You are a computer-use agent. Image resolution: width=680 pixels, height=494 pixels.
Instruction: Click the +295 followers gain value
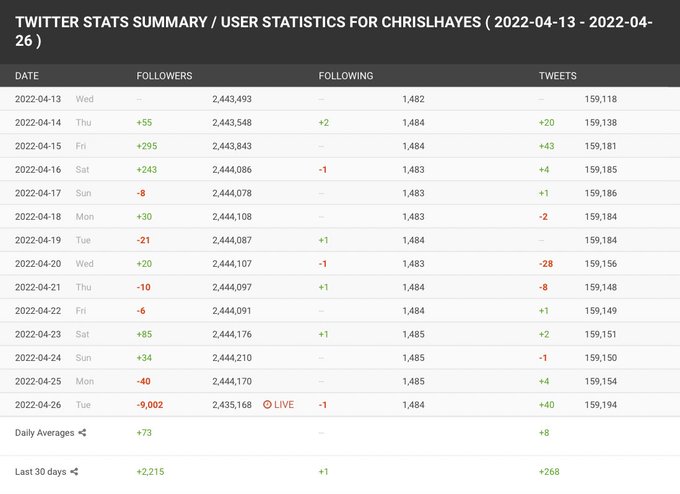[x=148, y=146]
